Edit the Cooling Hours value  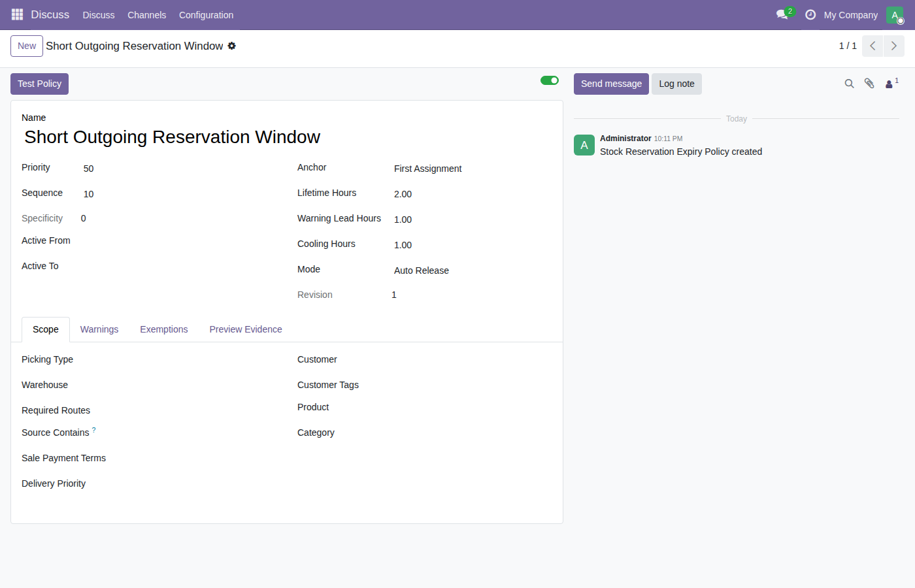point(472,245)
